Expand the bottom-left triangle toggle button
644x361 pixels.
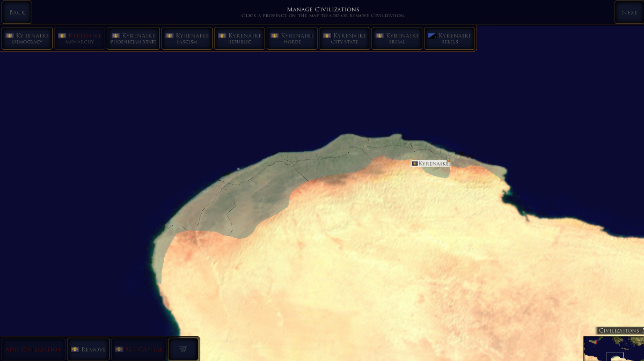coord(183,349)
